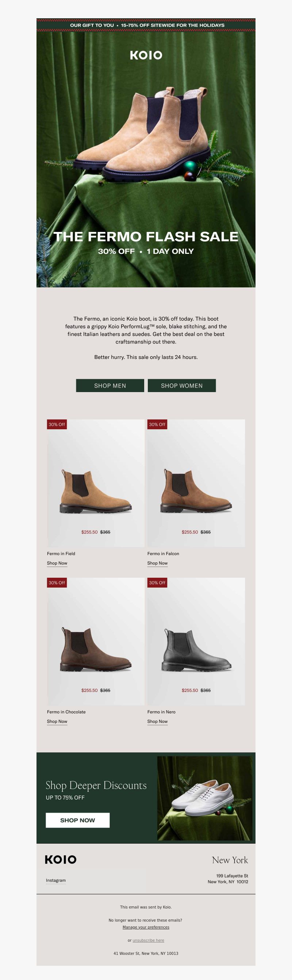The height and width of the screenshot is (980, 292).
Task: Open the Fermo in Field boot image
Action: pyautogui.click(x=96, y=483)
